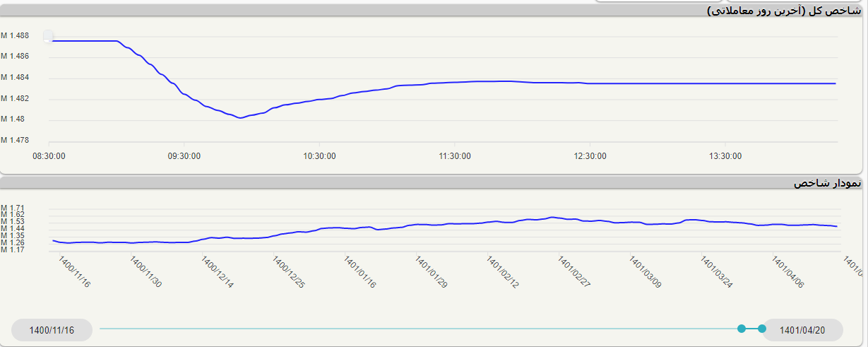Click the 09:30:00 time axis label
The width and height of the screenshot is (868, 347).
(x=184, y=156)
